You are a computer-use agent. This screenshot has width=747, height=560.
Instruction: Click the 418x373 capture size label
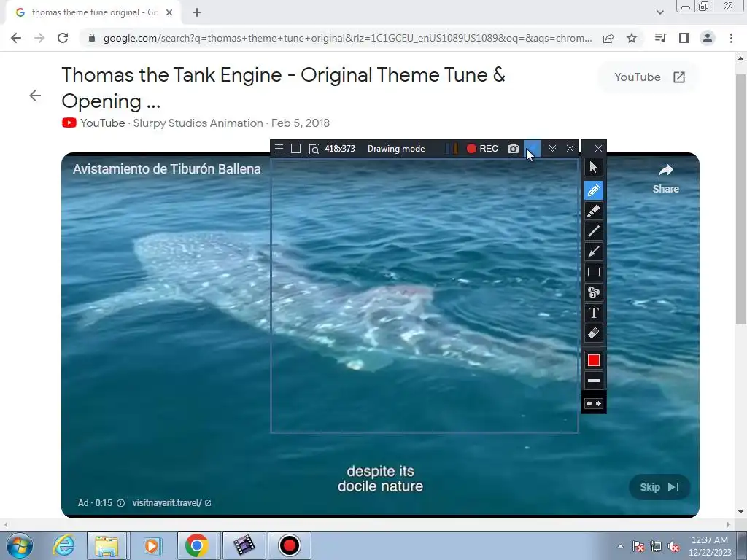[x=340, y=149]
